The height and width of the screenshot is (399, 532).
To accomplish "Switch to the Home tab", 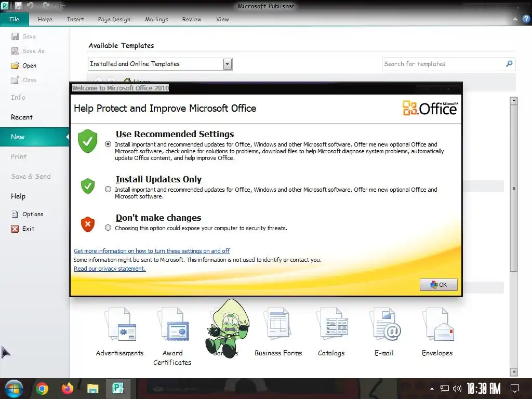I will coord(45,19).
